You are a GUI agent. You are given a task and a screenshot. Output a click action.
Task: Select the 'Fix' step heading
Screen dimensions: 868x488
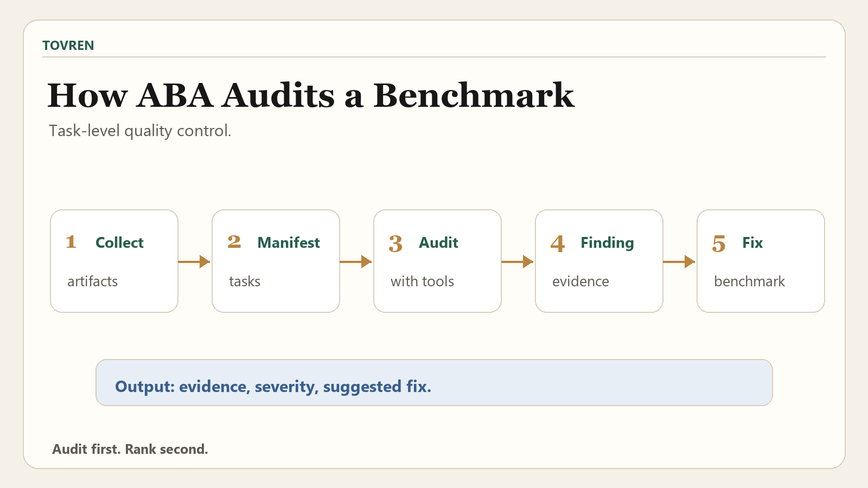point(752,242)
